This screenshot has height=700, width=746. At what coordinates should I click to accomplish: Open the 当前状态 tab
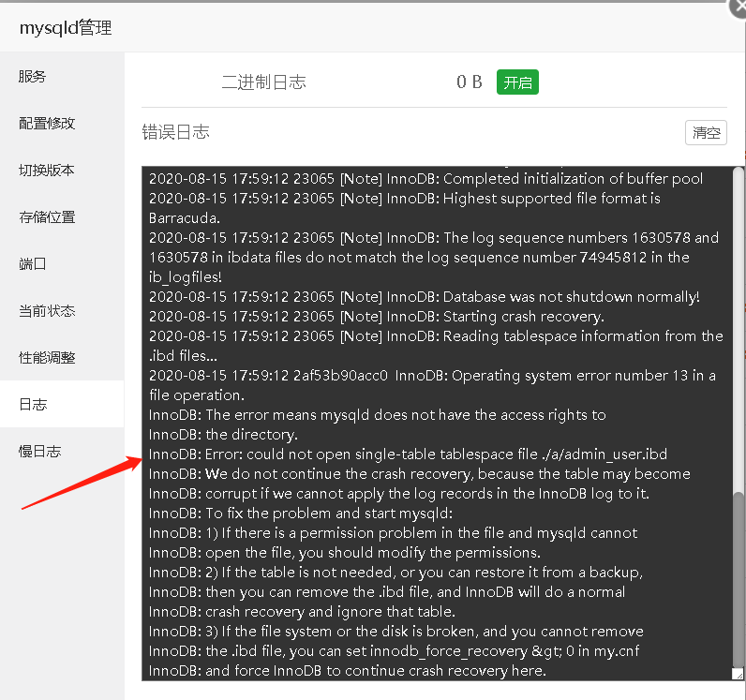pos(62,311)
